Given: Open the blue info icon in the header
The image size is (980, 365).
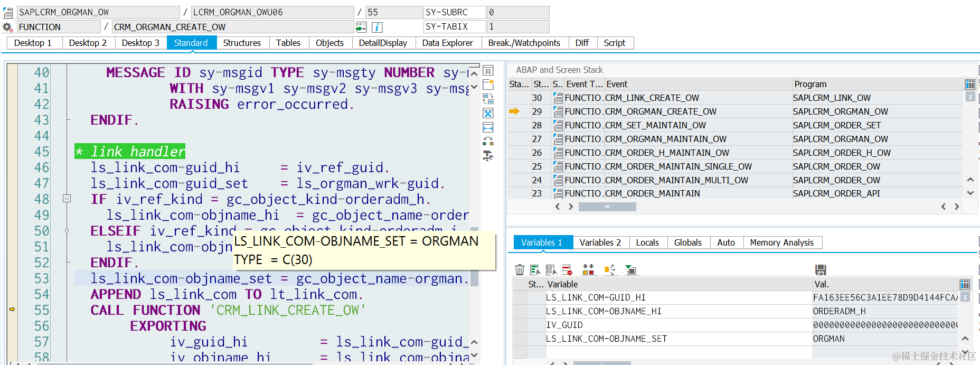Looking at the screenshot, I should 377,27.
